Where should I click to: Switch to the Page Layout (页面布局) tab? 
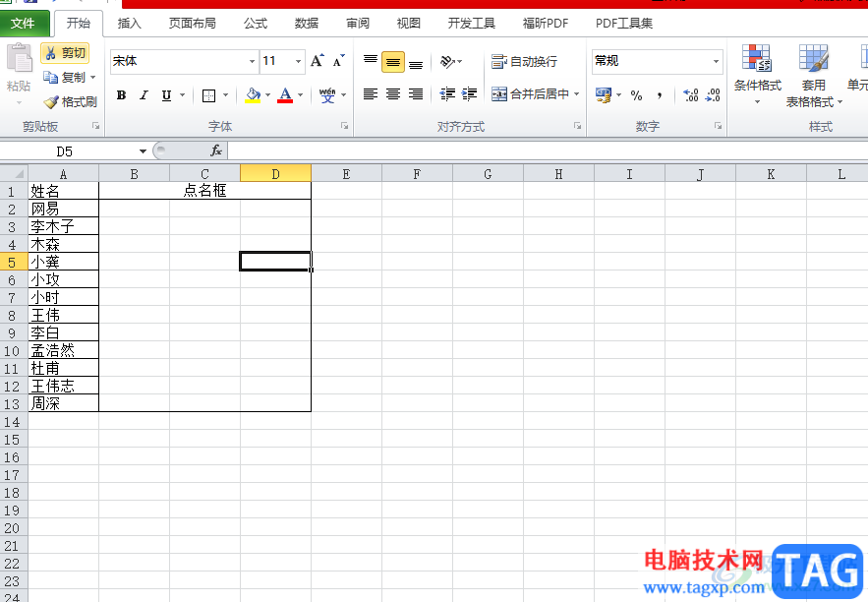(x=193, y=24)
